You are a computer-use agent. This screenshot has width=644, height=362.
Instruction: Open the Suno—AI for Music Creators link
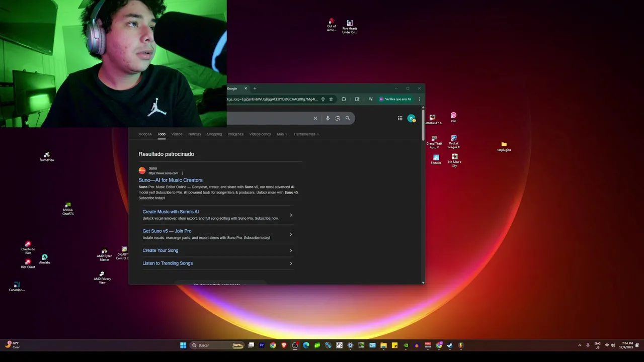click(171, 180)
